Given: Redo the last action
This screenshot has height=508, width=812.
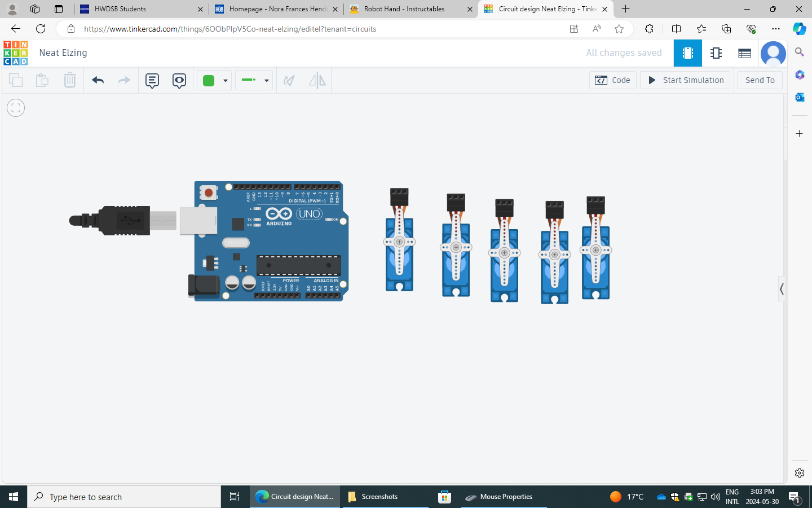Looking at the screenshot, I should [x=124, y=80].
